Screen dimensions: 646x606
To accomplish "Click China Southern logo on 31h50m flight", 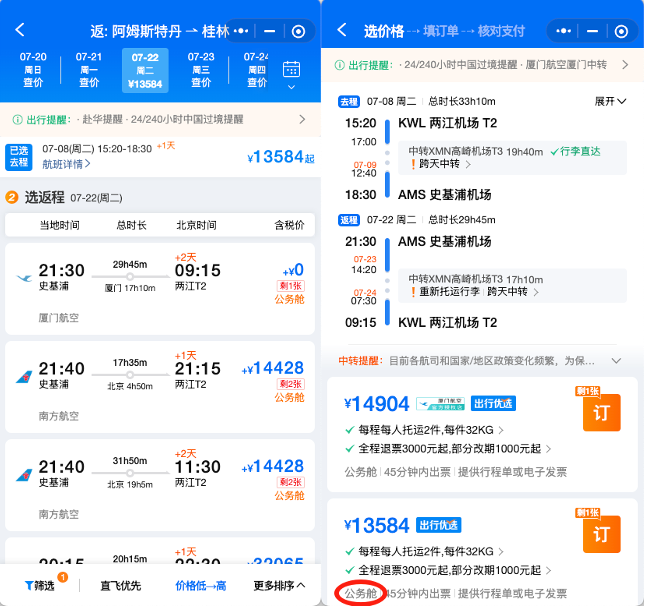I will click(24, 475).
